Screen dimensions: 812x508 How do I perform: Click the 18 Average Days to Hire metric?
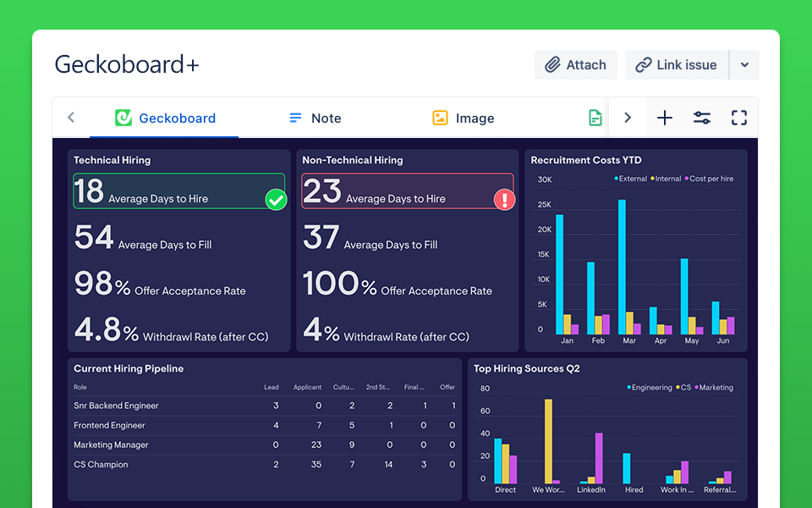click(x=179, y=190)
